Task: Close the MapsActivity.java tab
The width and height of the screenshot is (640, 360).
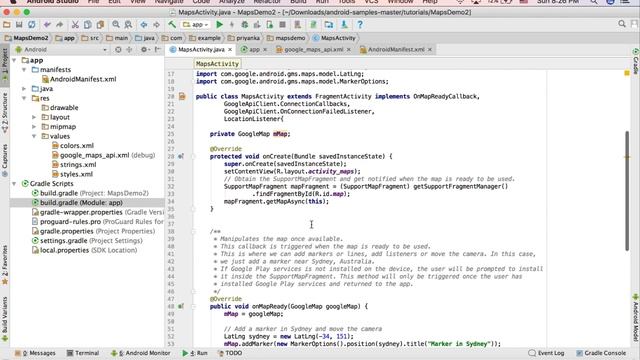Action: coord(230,49)
